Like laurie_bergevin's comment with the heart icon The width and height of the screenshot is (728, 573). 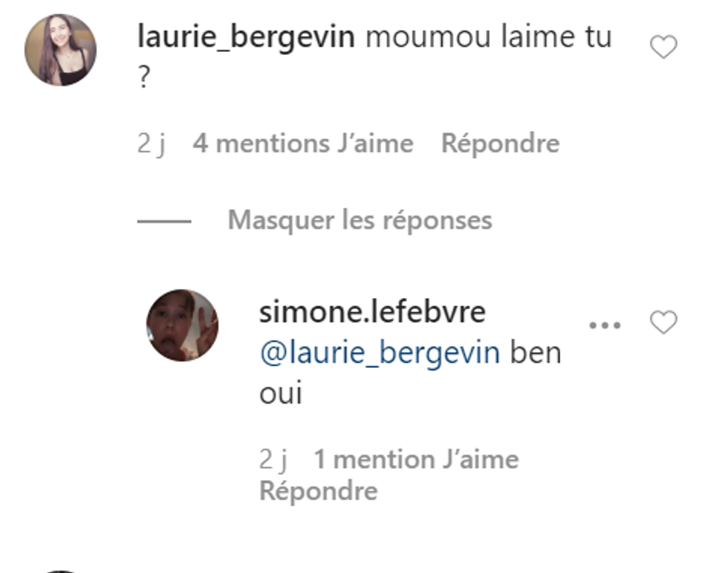[x=663, y=47]
